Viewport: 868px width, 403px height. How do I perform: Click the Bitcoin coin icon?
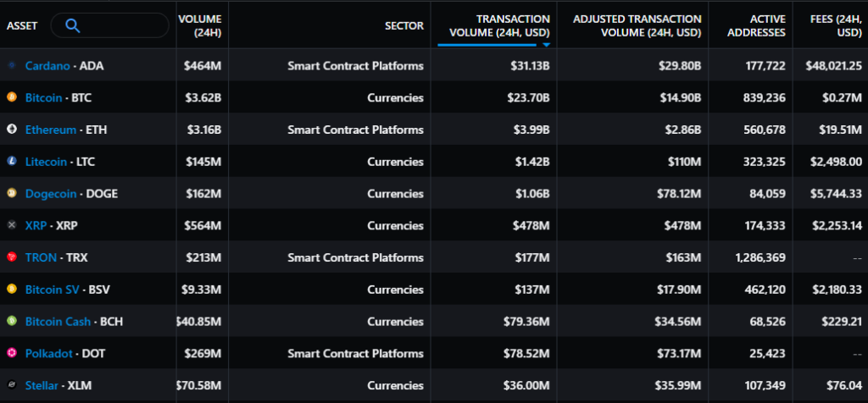click(12, 97)
